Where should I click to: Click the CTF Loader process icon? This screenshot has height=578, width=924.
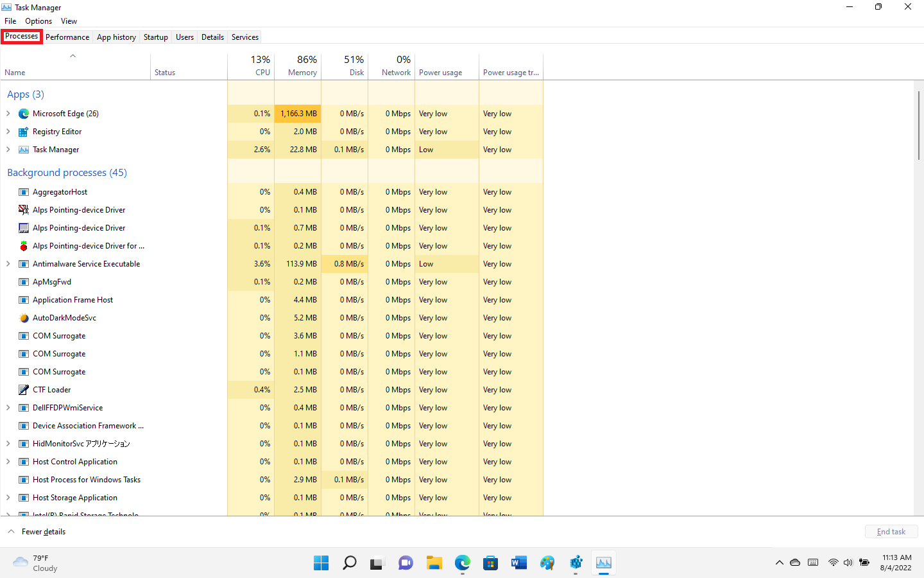(x=24, y=390)
